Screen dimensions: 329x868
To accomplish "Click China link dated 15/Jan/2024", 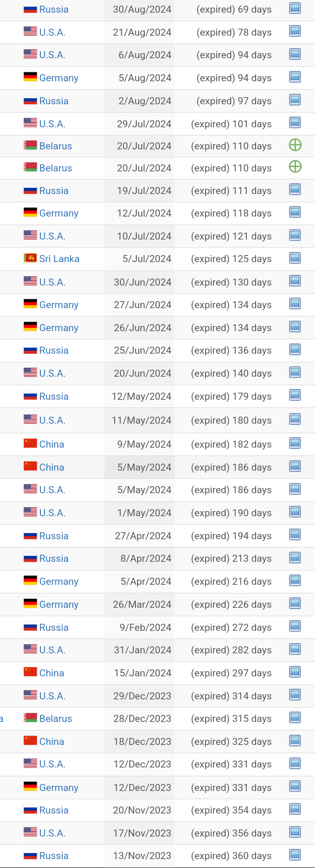I will pyautogui.click(x=52, y=673).
